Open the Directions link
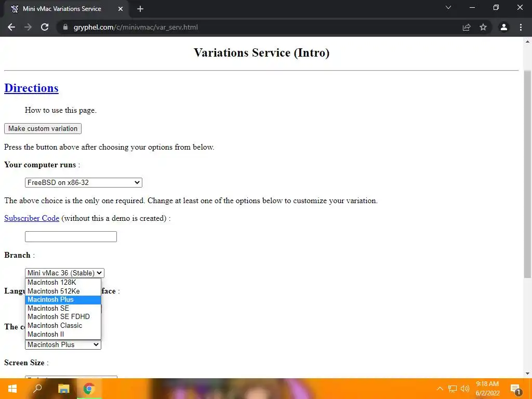532x399 pixels. (x=31, y=88)
